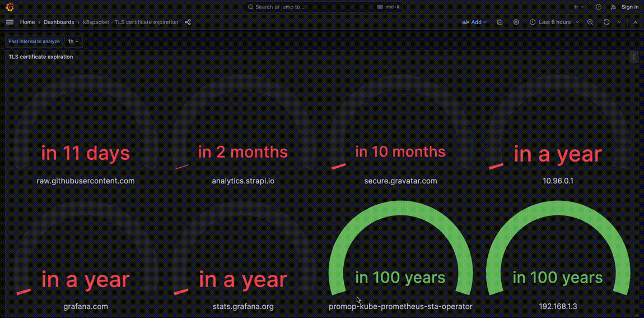Open the hamburger navigation menu
The image size is (644, 318).
click(10, 22)
